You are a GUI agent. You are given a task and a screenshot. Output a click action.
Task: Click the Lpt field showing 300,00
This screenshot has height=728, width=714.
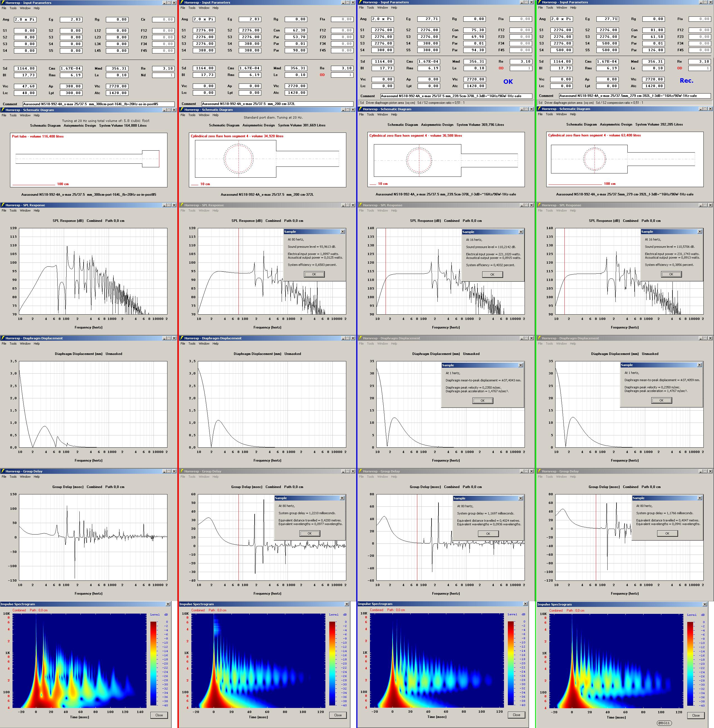click(x=71, y=93)
